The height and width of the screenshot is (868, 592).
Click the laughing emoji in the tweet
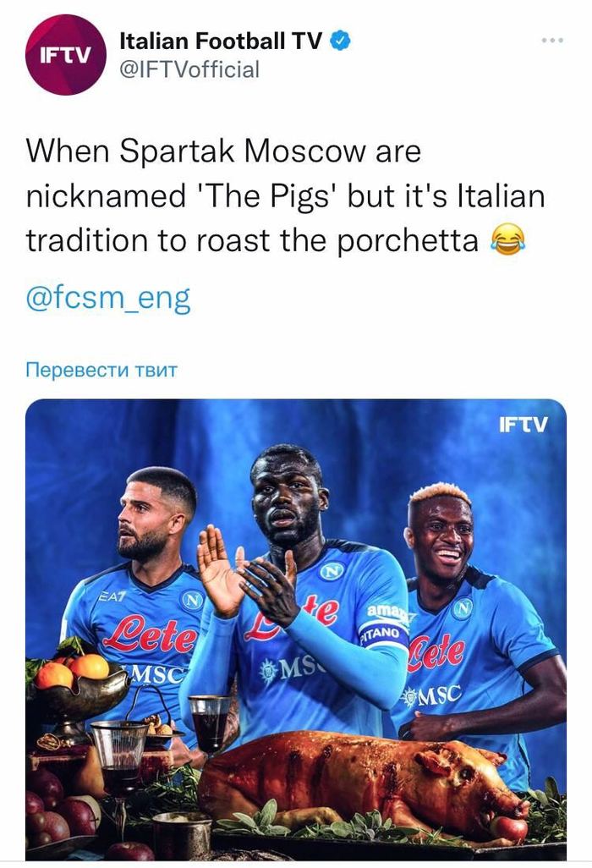coord(508,240)
